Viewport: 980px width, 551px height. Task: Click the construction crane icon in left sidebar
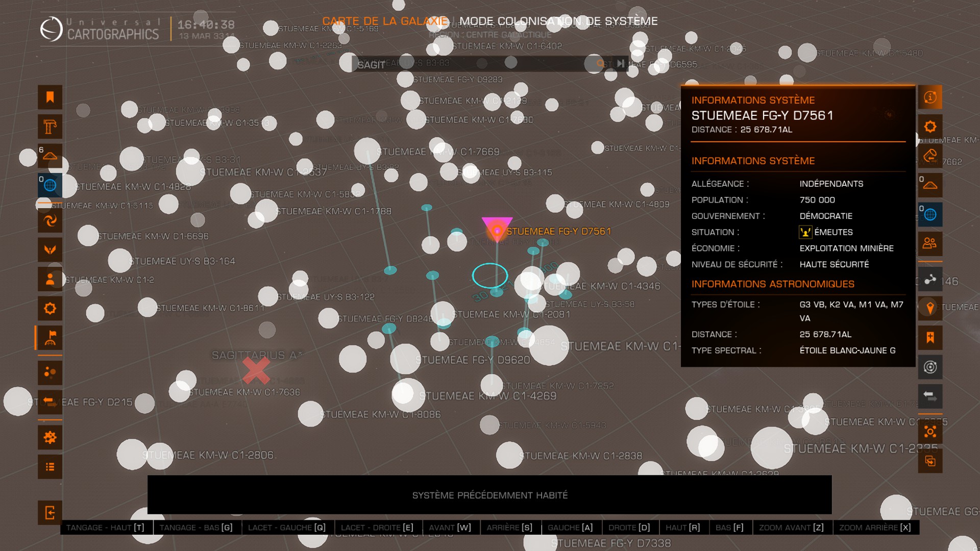[x=50, y=127]
